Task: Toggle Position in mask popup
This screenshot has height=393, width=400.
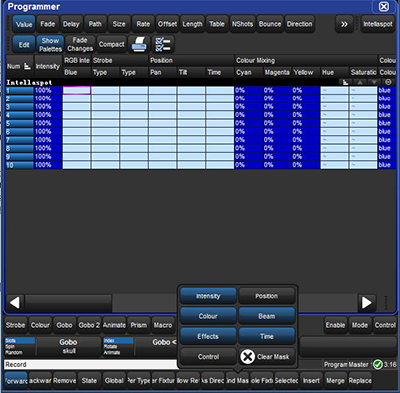Action: [267, 296]
